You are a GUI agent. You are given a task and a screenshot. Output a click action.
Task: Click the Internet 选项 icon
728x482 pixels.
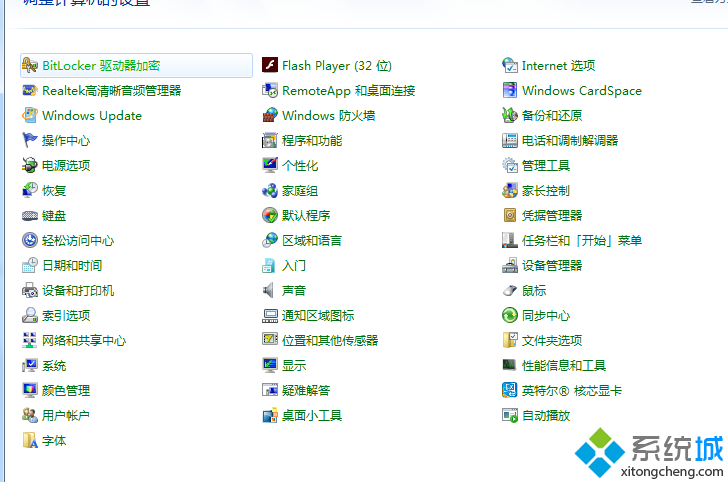point(510,65)
